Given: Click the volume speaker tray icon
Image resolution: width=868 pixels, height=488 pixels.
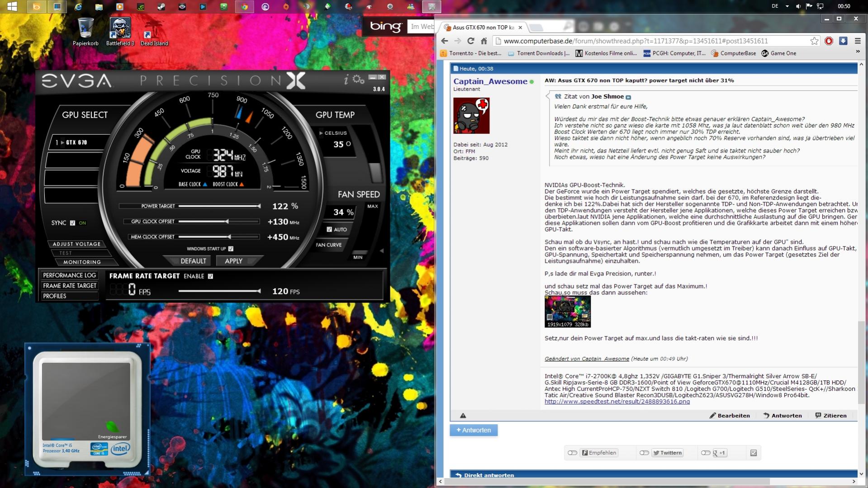Looking at the screenshot, I should [x=798, y=6].
